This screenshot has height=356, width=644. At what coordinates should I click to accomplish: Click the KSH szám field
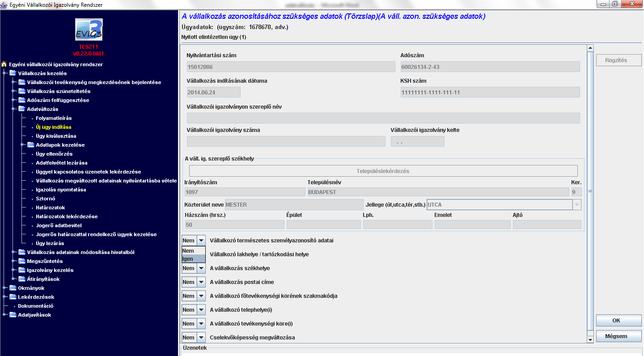click(490, 92)
